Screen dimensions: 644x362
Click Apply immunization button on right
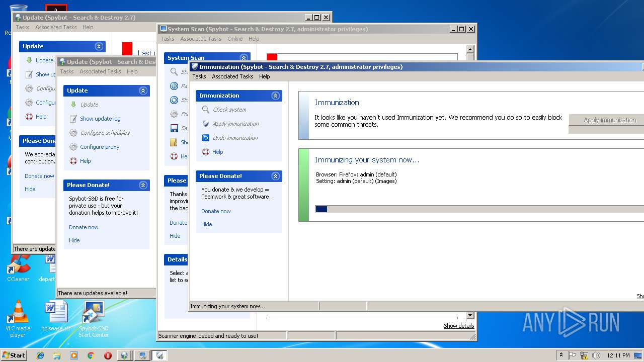click(606, 120)
